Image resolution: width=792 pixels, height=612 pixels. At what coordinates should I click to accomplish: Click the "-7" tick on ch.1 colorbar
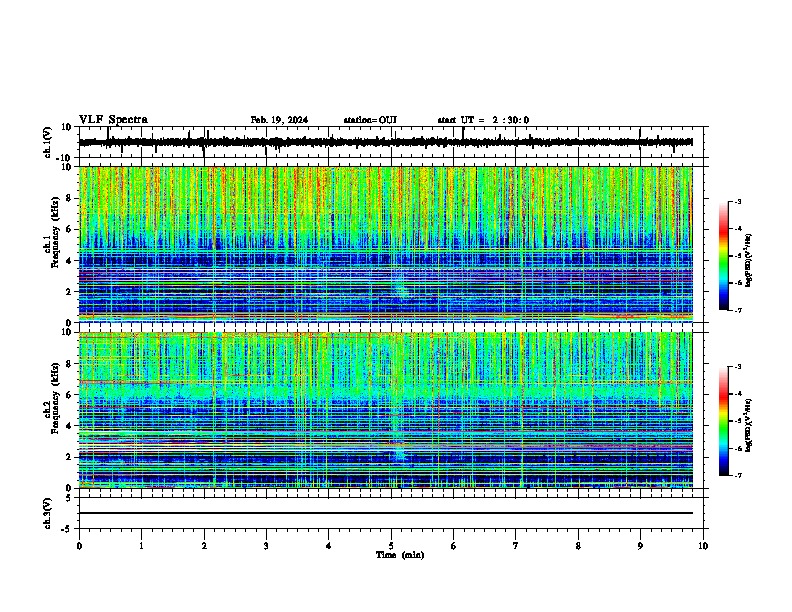[737, 310]
